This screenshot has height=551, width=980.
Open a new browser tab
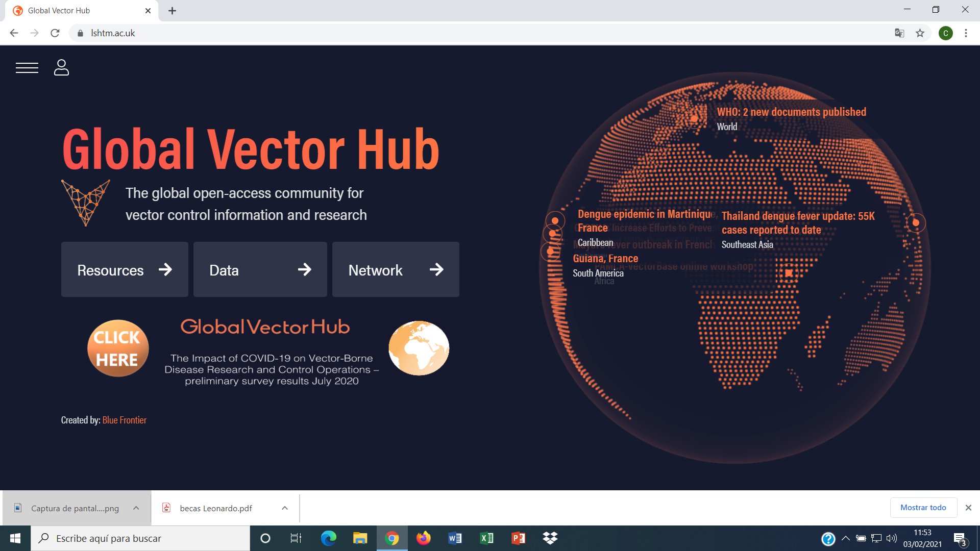(x=173, y=11)
